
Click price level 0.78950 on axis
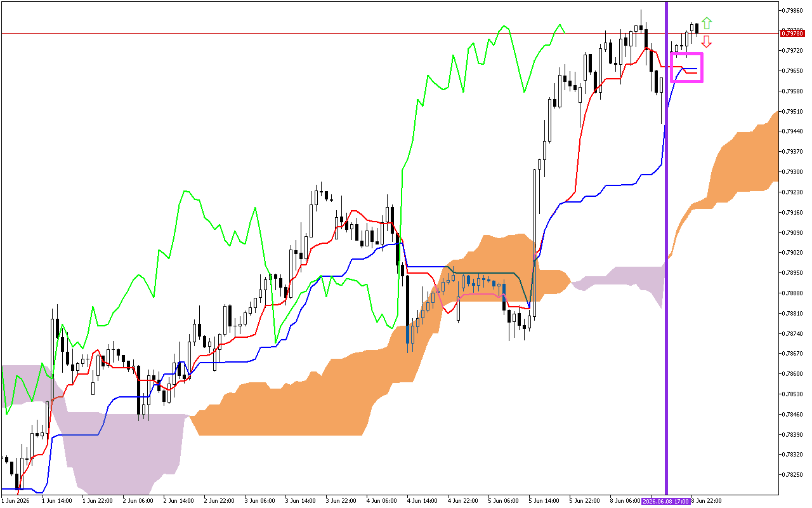792,273
